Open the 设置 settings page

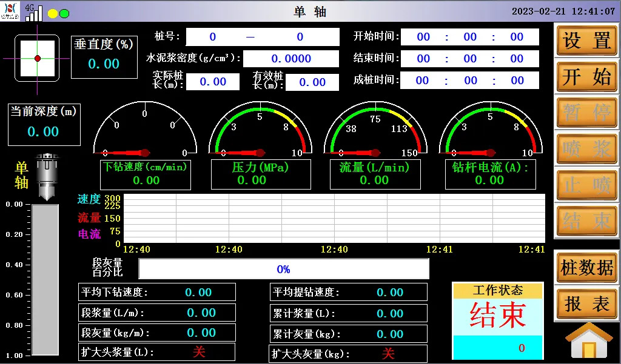[x=586, y=41]
